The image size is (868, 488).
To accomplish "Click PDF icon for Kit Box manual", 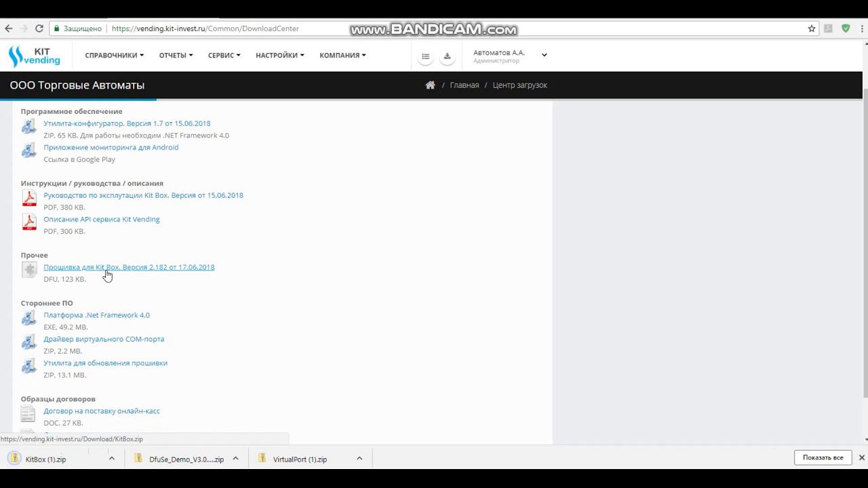I will pos(28,198).
